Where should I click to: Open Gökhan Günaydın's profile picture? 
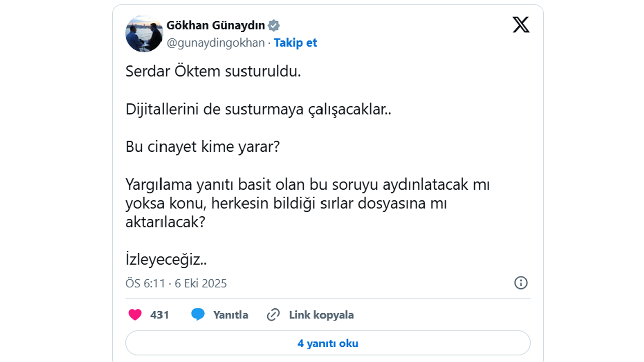tap(144, 34)
